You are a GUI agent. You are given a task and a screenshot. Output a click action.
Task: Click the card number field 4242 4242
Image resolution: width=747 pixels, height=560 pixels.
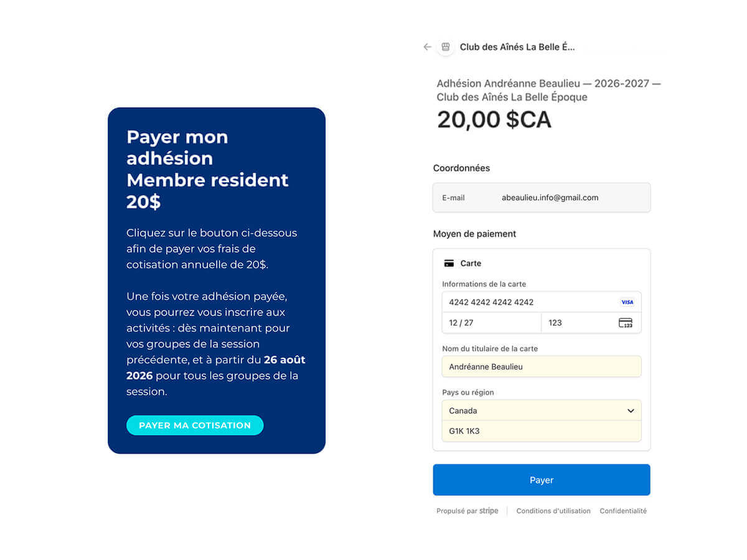(542, 302)
